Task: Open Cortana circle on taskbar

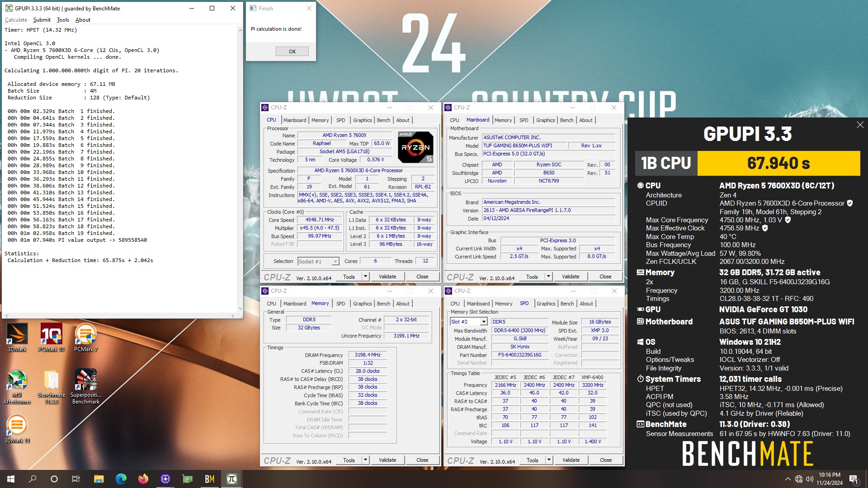Action: click(x=54, y=479)
